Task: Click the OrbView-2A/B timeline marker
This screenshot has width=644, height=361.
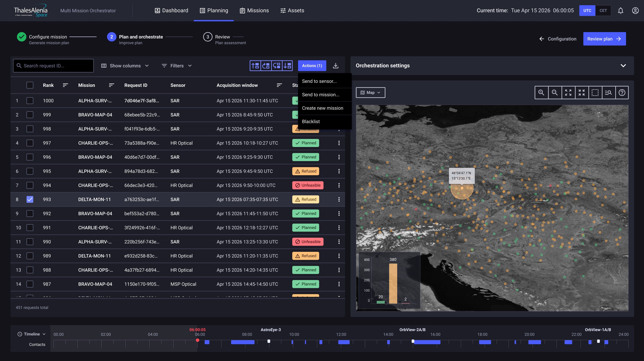Action: click(413, 341)
